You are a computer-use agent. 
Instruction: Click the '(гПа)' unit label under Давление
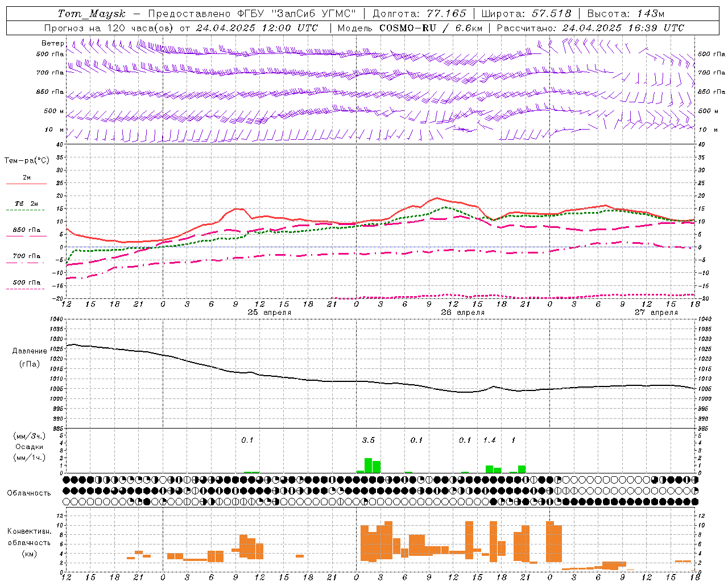point(30,364)
